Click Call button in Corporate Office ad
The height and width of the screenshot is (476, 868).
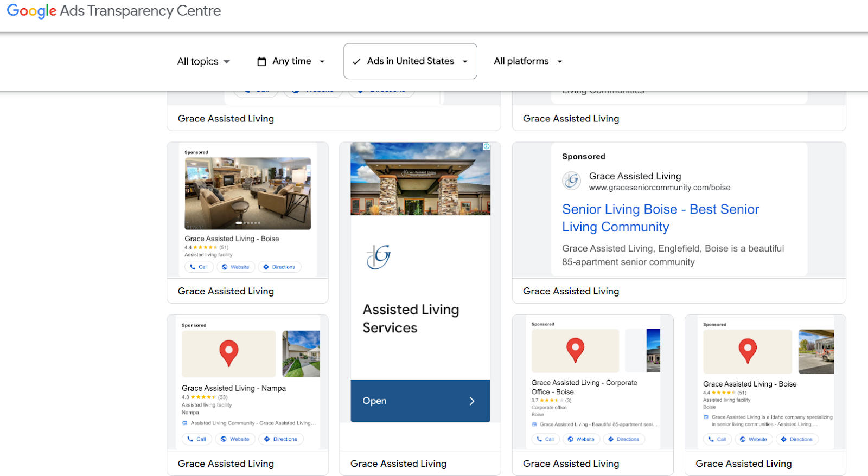click(545, 439)
